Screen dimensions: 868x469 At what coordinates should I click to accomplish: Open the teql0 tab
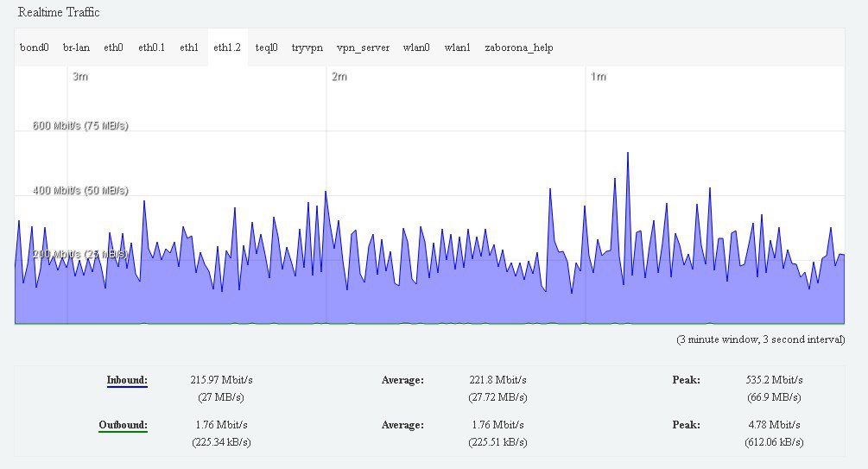266,48
